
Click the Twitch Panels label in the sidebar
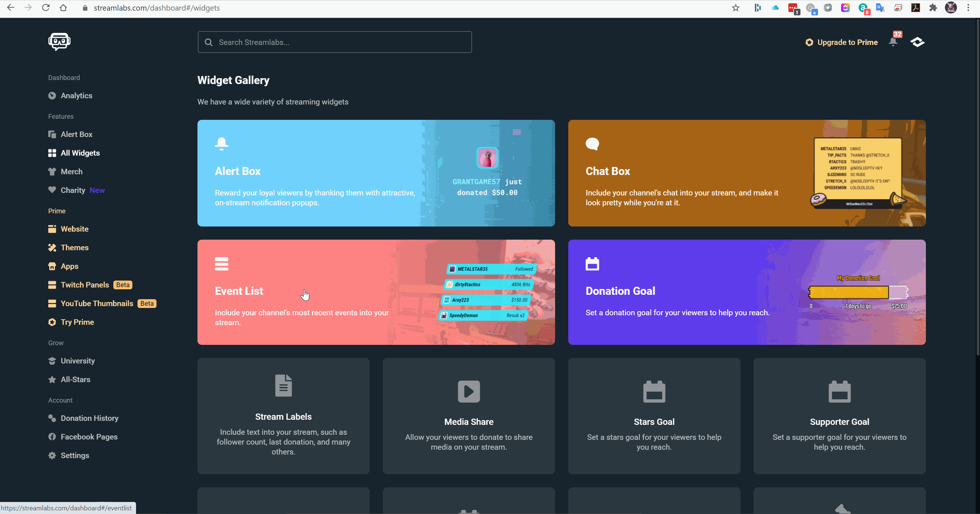[85, 285]
